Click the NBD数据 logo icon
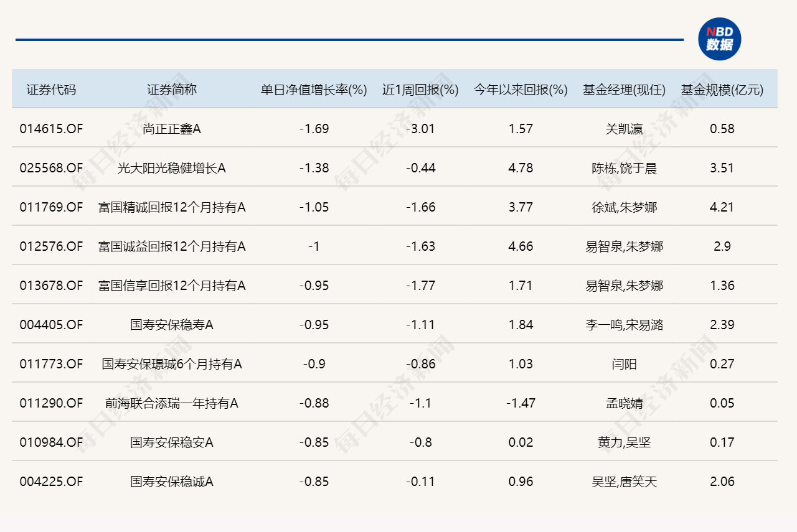 [719, 39]
